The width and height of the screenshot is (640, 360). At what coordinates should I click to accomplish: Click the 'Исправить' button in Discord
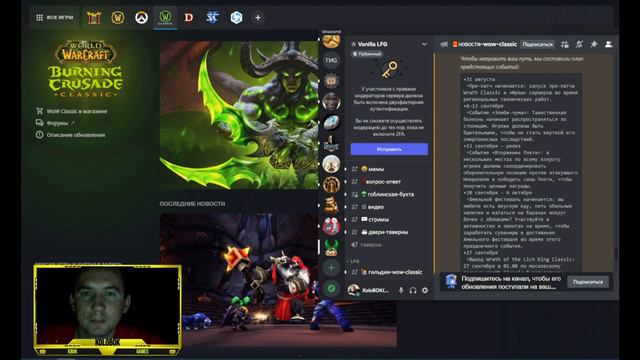(x=389, y=149)
